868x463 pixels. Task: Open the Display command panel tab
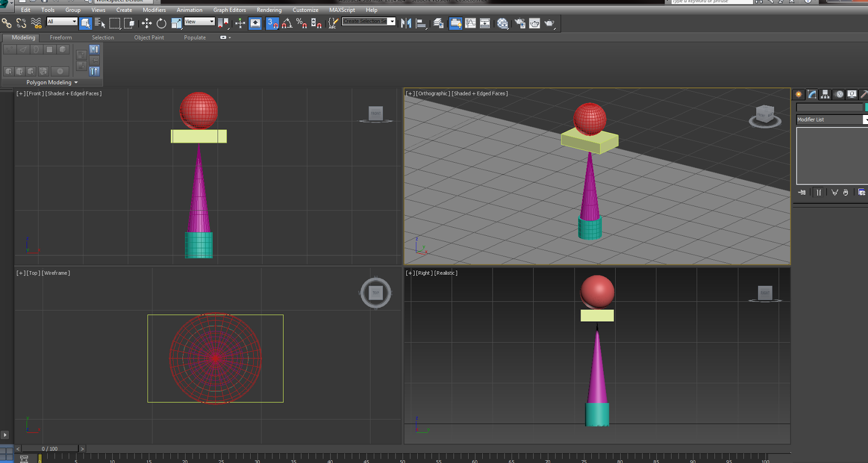click(852, 94)
